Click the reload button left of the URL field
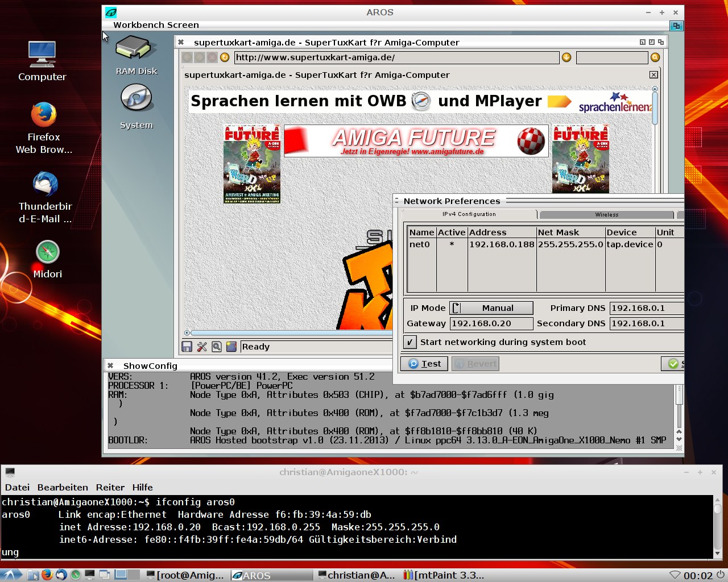This screenshot has width=728, height=582. tap(225, 57)
